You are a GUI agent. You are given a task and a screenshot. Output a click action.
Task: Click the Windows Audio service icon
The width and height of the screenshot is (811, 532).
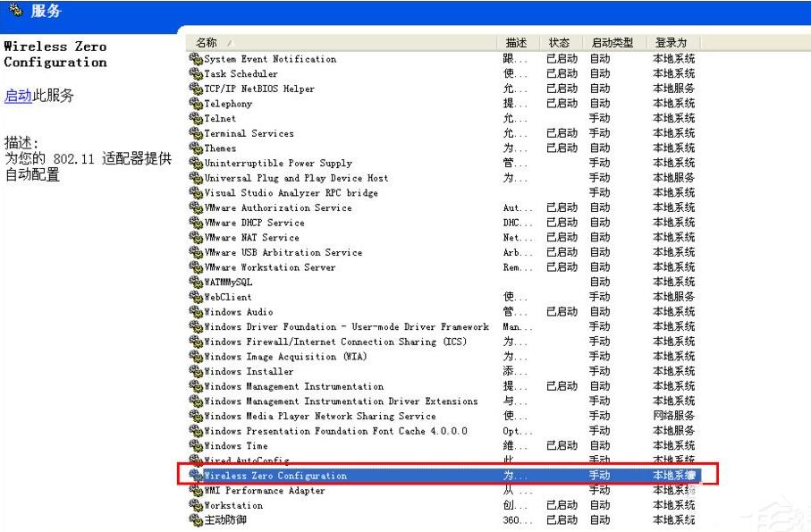197,312
